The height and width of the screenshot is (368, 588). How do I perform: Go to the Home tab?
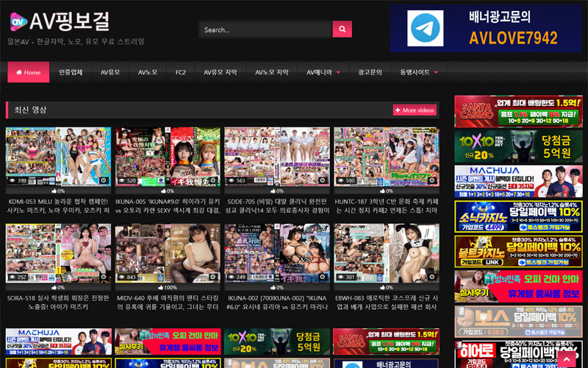[x=29, y=72]
